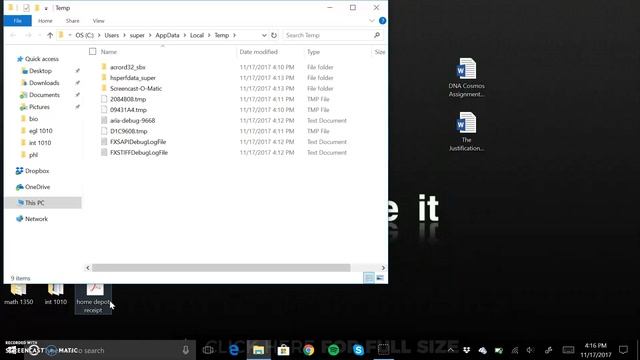Sort by the Date modified column
This screenshot has width=640, height=360.
pyautogui.click(x=258, y=52)
